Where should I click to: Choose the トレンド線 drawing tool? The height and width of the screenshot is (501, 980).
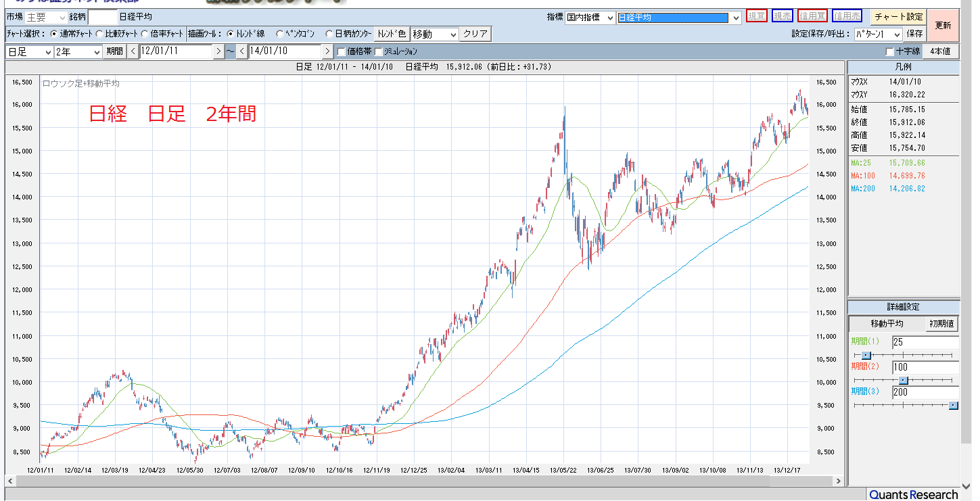(231, 33)
